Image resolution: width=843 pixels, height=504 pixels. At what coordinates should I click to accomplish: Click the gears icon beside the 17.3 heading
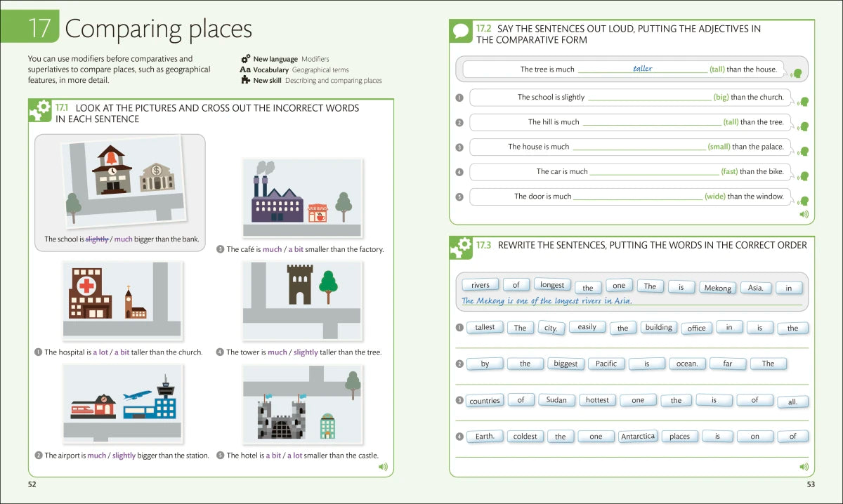tap(461, 246)
